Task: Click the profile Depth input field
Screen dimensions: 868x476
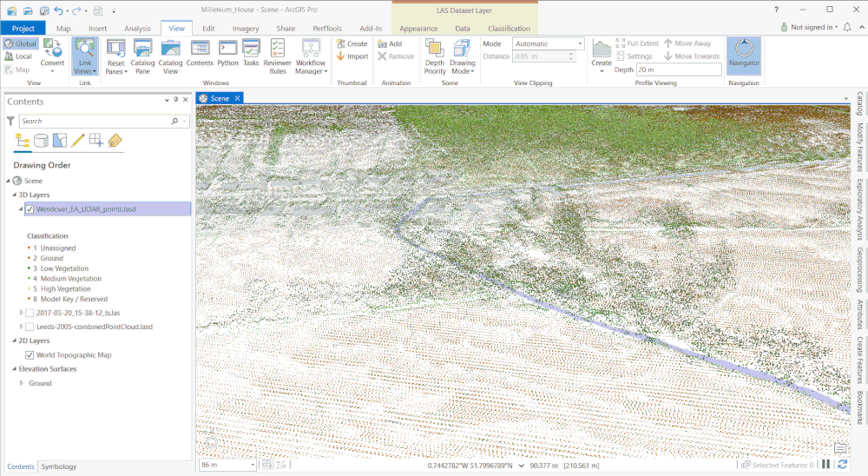Action: click(679, 69)
